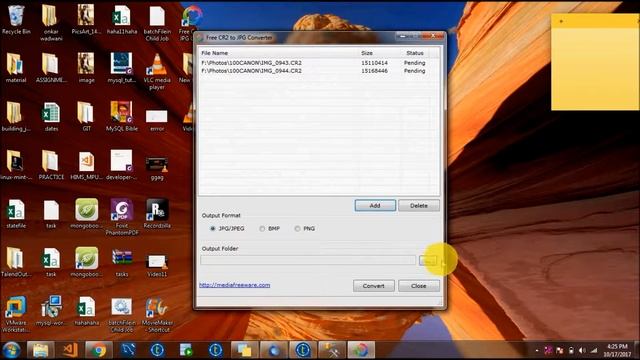Open the ASSIGNME... folder icon
The image size is (640, 360).
pos(51,68)
